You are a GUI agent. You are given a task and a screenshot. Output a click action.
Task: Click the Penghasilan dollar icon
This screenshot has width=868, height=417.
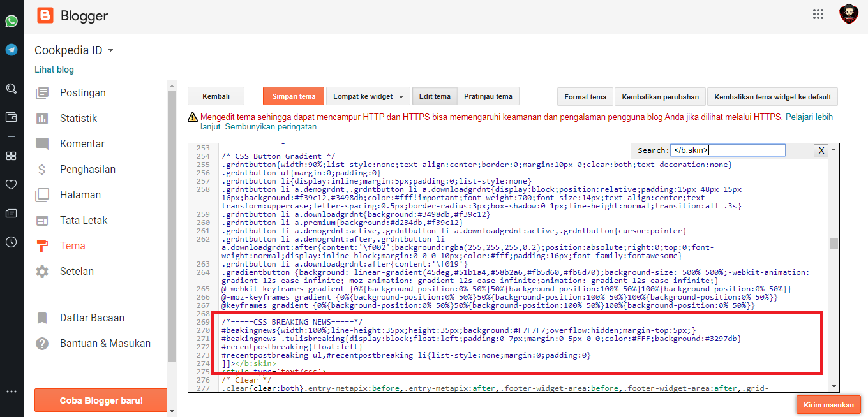coord(42,170)
